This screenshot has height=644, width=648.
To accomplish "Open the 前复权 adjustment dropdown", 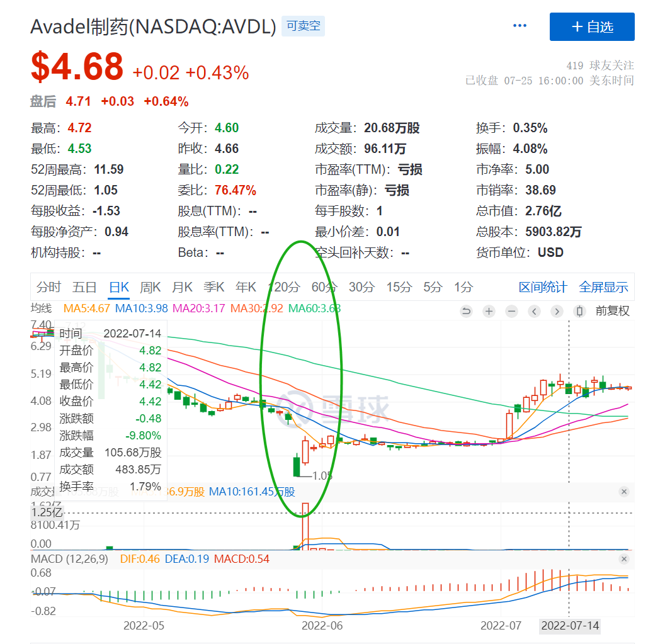I will click(612, 311).
